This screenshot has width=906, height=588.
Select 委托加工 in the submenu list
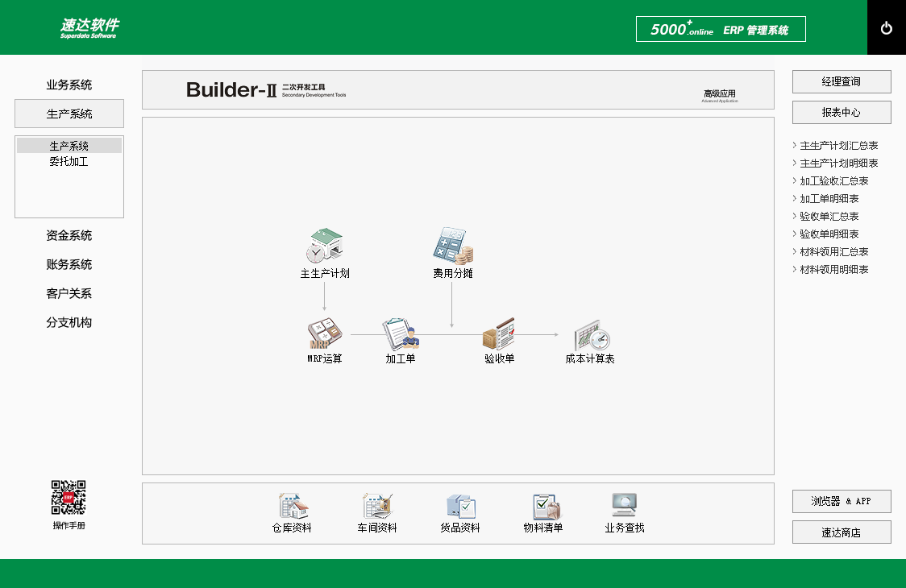pyautogui.click(x=69, y=161)
